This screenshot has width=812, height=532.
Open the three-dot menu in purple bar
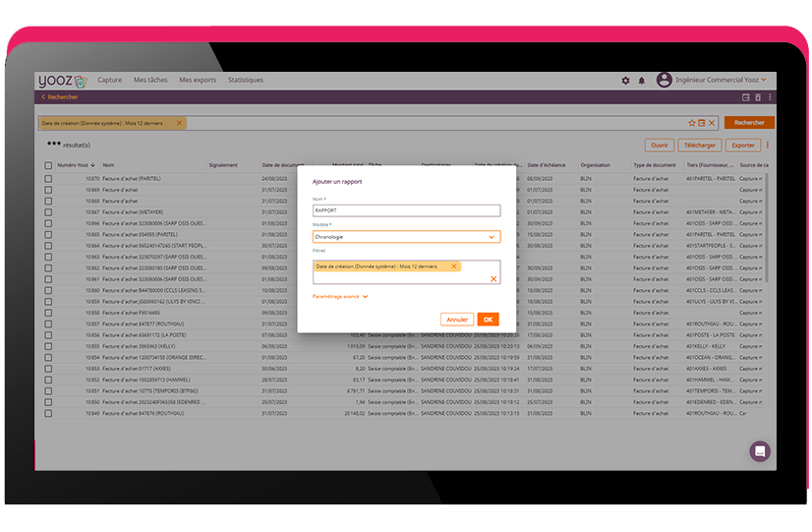pos(770,97)
